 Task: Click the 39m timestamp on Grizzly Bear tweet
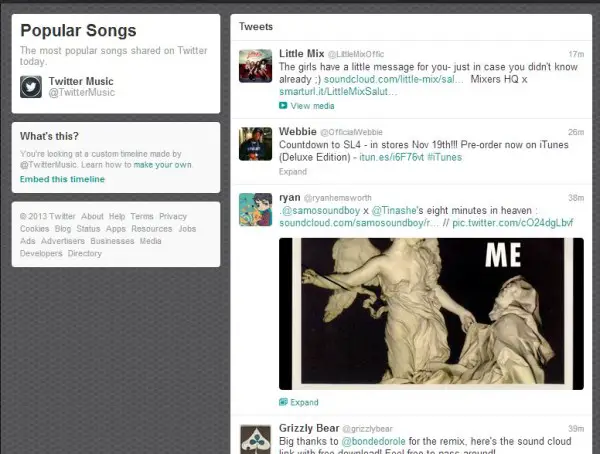point(576,429)
